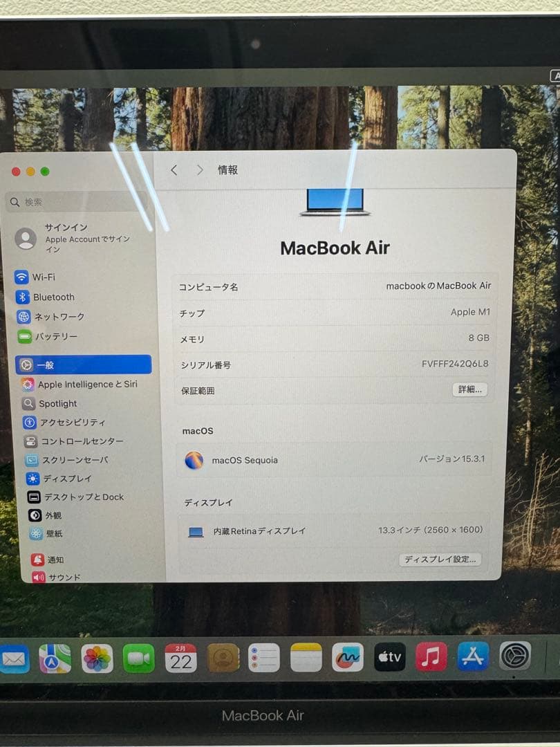Screen dimensions: 560x747
Task: Navigate back using the left chevron
Action: pyautogui.click(x=174, y=170)
